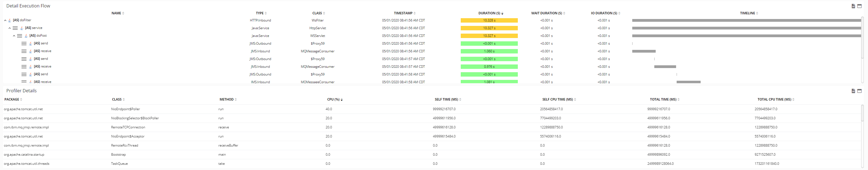Sort profiler table by Package column
Screen dimensions: 868x170
click(12, 99)
